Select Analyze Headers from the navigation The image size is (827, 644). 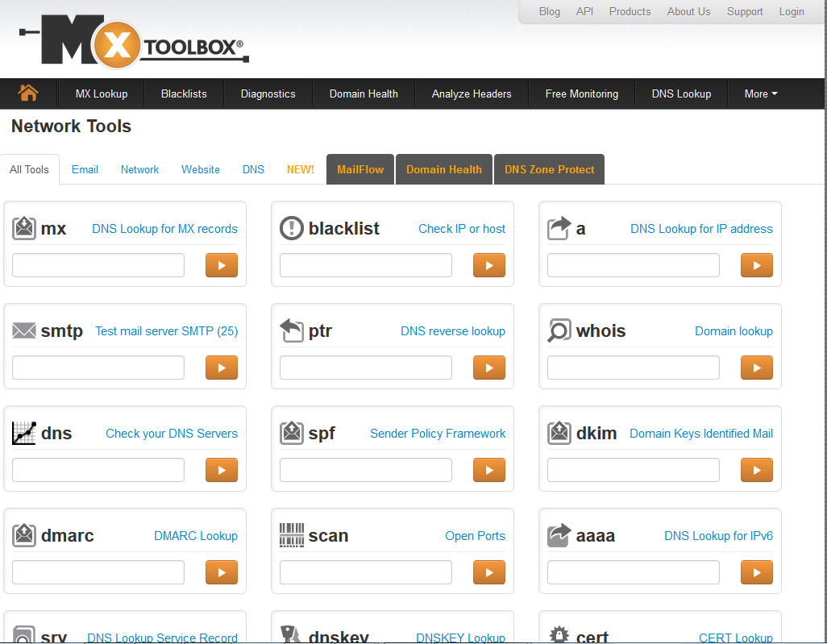471,93
